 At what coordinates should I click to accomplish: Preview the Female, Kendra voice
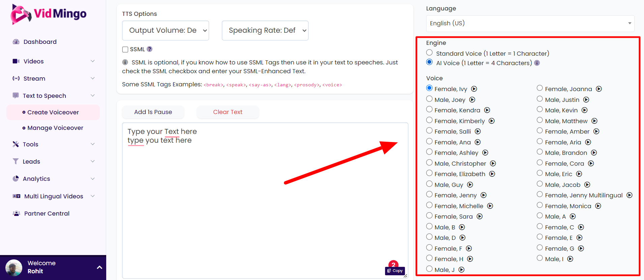[487, 110]
